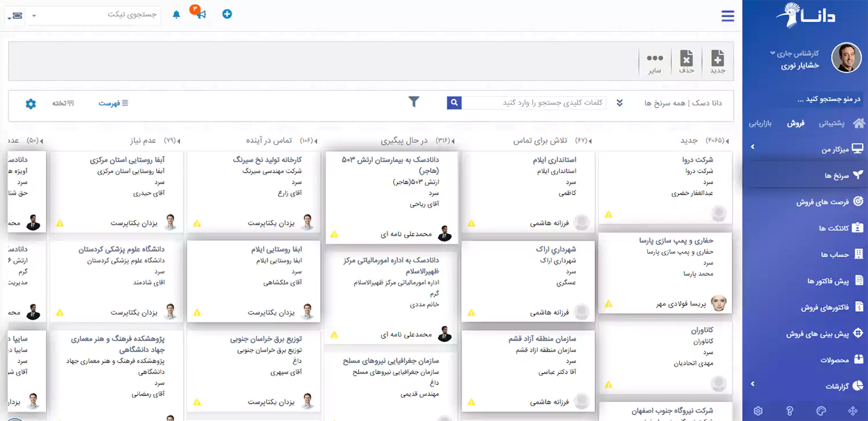Click the blue plus icon in the top bar

click(227, 13)
